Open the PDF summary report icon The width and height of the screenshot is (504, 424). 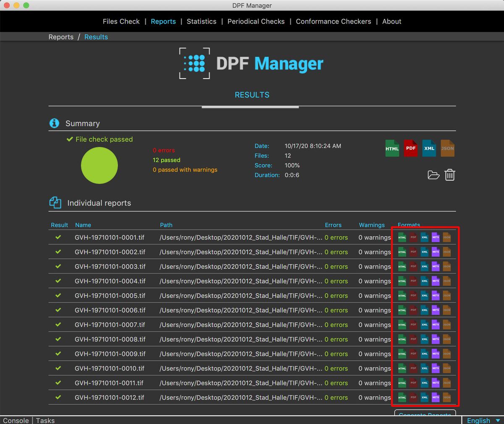point(410,148)
